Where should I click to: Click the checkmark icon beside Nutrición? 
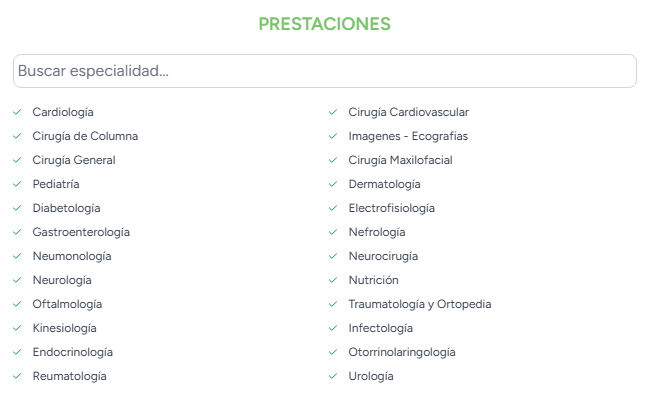(333, 280)
